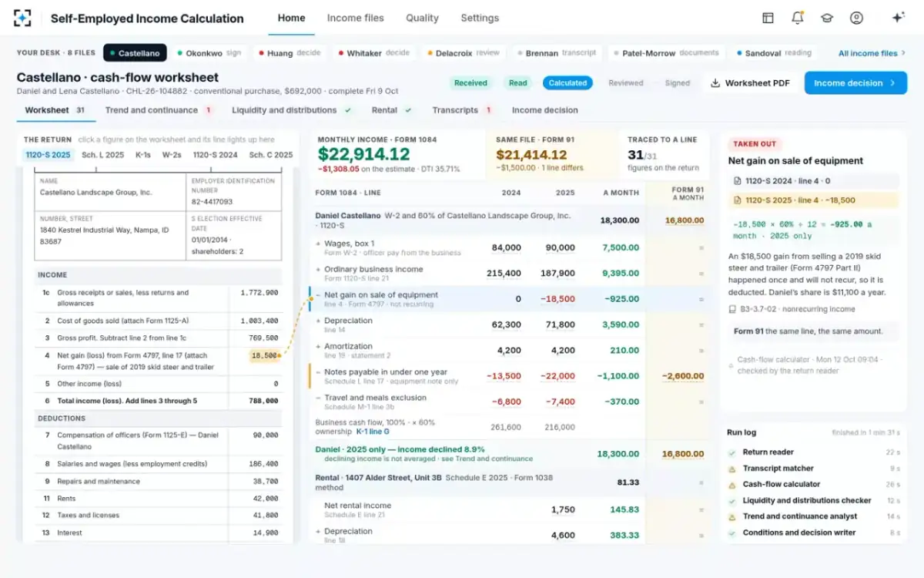Click the warning icon beside Cash-flow calculator

click(731, 484)
